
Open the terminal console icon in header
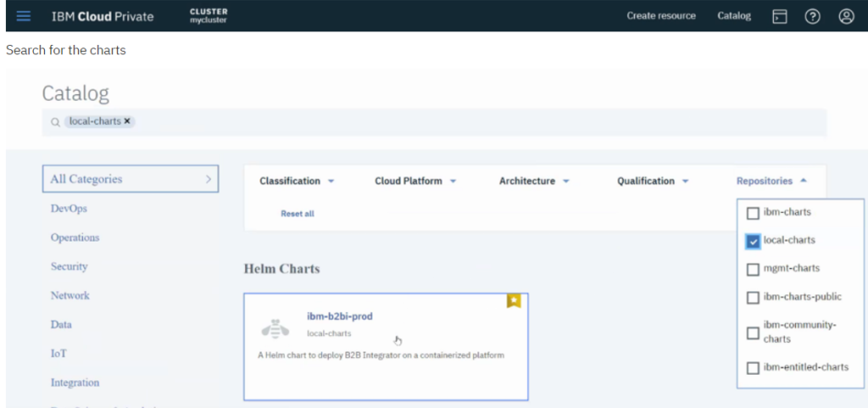780,17
